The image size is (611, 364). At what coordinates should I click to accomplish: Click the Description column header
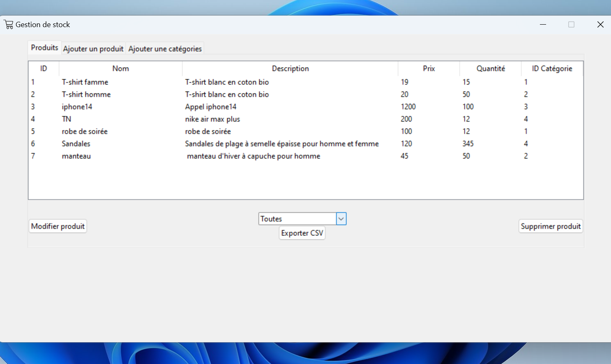click(x=290, y=69)
